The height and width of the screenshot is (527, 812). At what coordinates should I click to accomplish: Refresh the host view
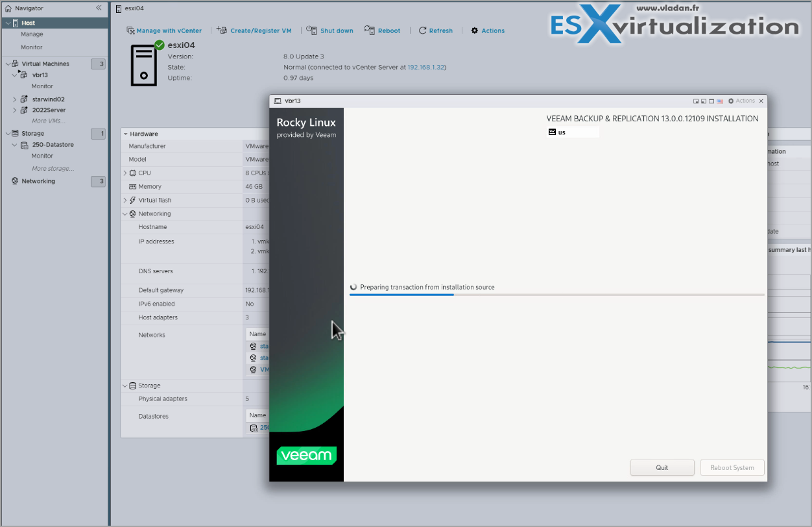(x=436, y=31)
